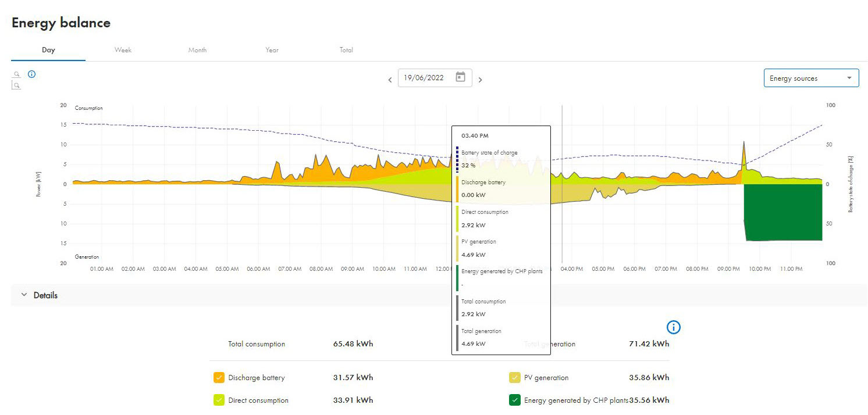Toggle the PV generation checkbox
Screen dimensions: 868x415
coord(514,378)
